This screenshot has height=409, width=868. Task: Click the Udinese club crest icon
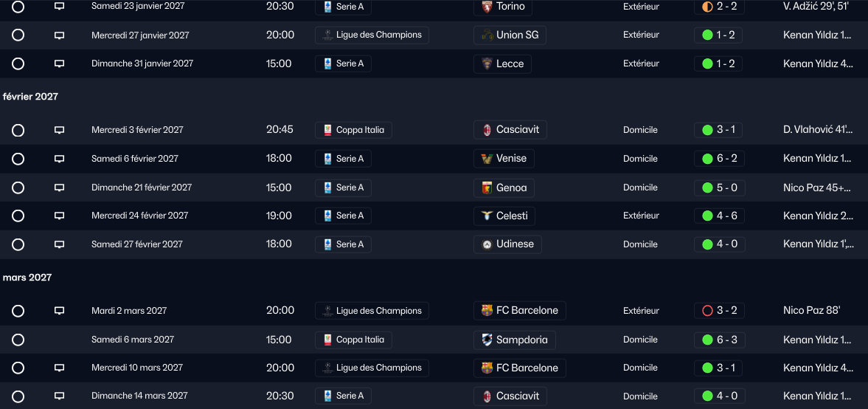(x=487, y=244)
